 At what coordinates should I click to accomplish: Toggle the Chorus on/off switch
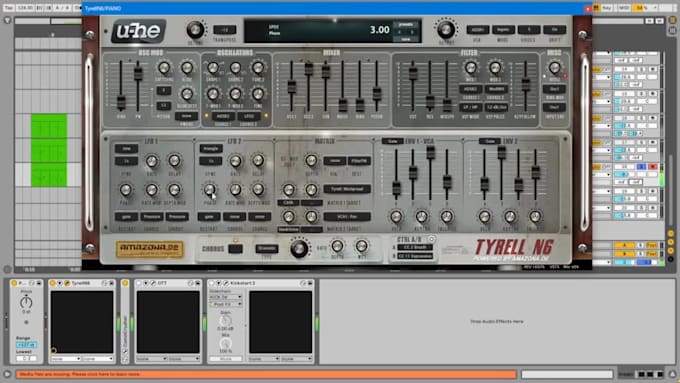click(235, 249)
